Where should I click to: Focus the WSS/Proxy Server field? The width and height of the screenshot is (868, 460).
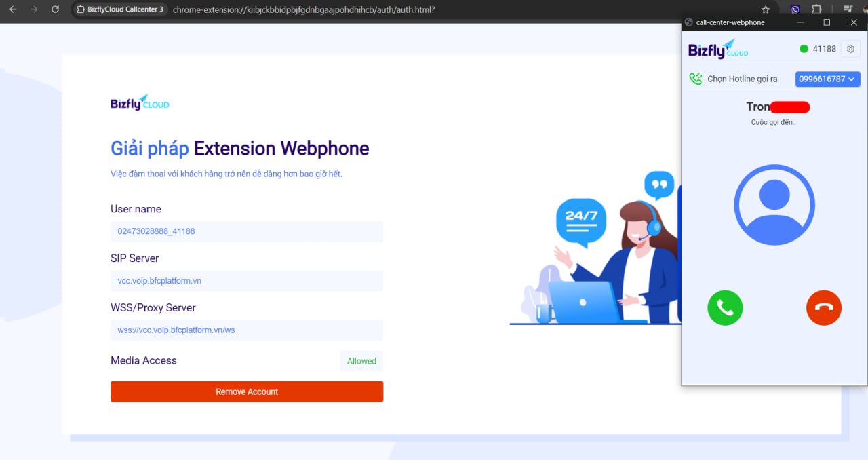[247, 330]
